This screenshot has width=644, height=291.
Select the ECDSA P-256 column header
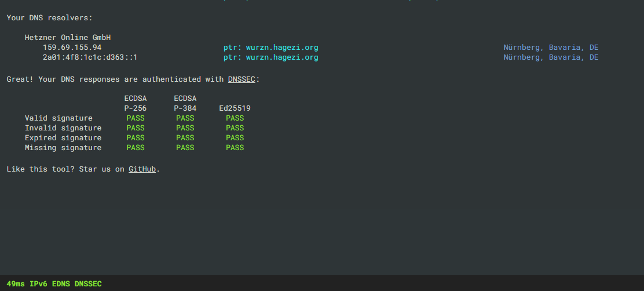click(136, 103)
